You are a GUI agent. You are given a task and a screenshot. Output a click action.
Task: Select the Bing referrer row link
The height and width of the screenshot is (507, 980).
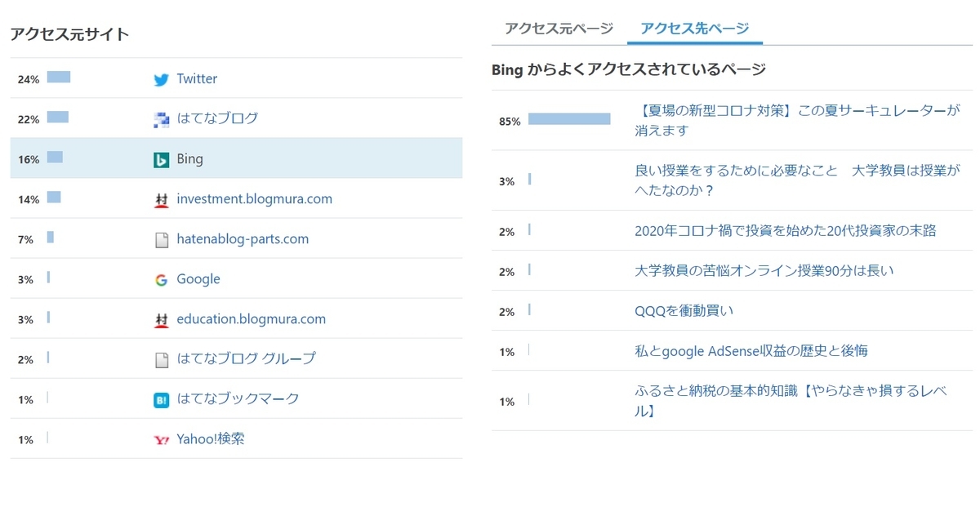189,159
